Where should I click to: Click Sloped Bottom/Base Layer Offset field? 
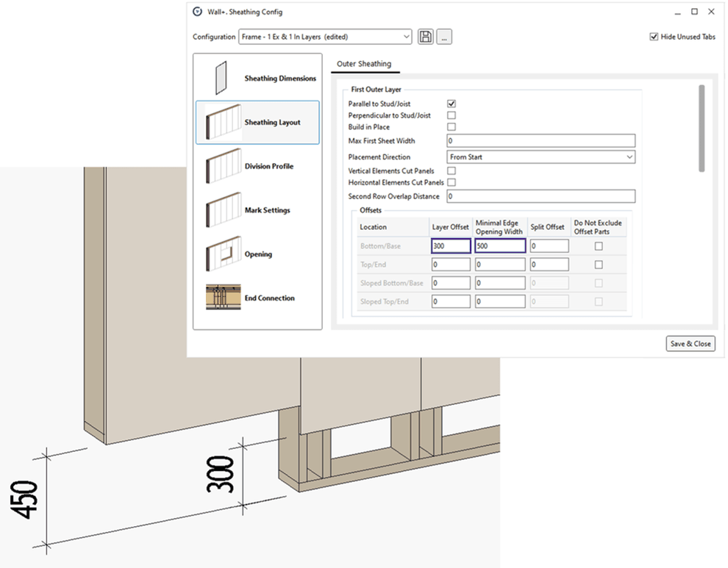(451, 283)
